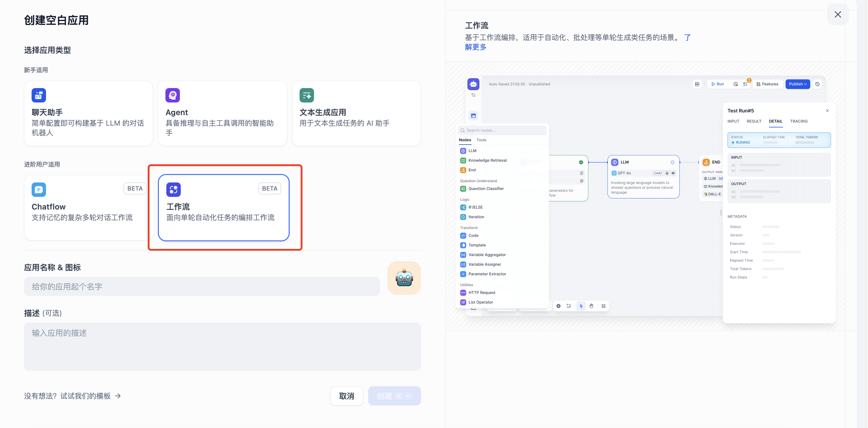Click the Chatflow blue chat icon
This screenshot has width=868, height=428.
pyautogui.click(x=39, y=190)
